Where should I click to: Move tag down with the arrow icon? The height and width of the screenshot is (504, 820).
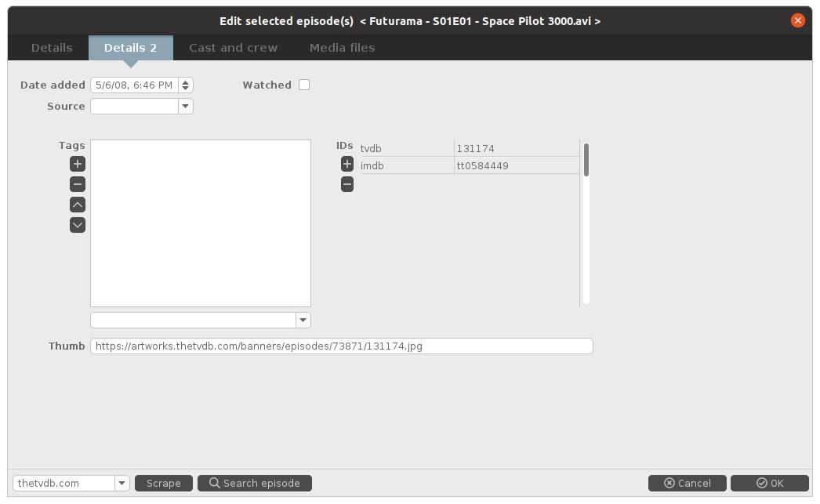point(77,225)
